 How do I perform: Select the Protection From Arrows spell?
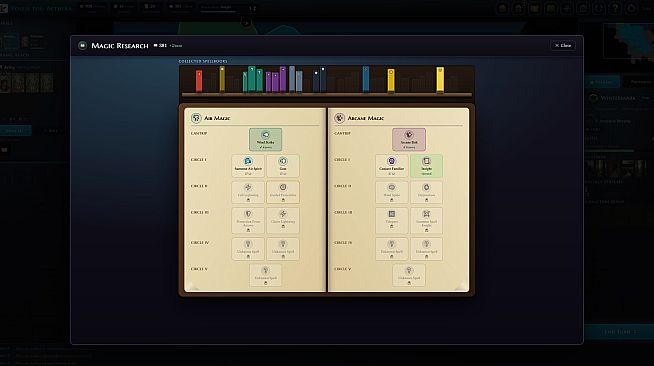(248, 221)
